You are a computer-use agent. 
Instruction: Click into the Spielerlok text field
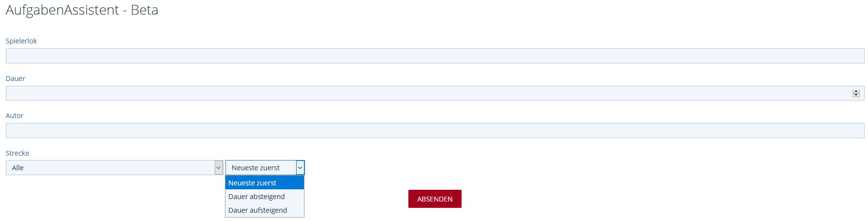pyautogui.click(x=434, y=56)
